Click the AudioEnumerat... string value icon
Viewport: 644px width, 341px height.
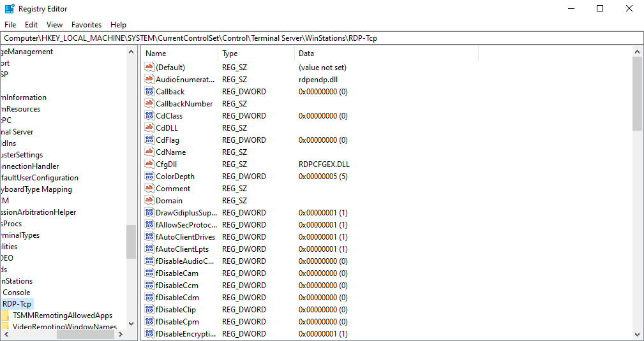click(149, 79)
